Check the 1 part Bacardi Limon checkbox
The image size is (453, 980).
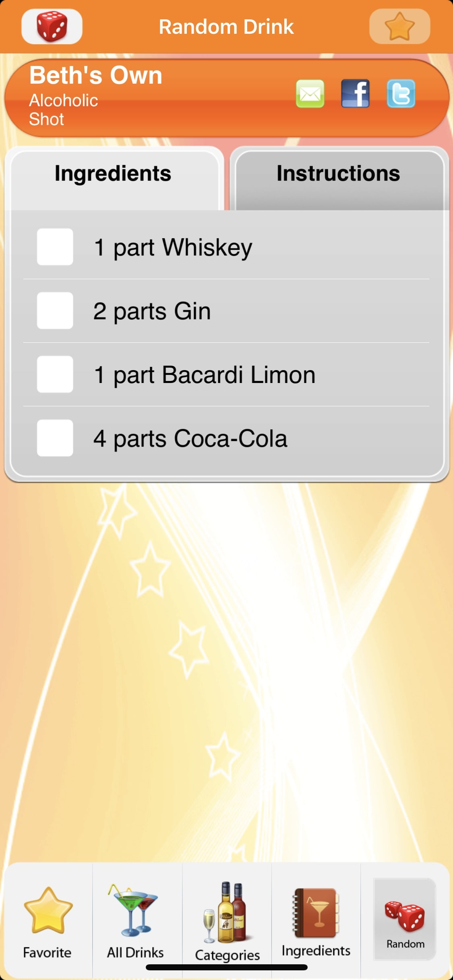55,374
